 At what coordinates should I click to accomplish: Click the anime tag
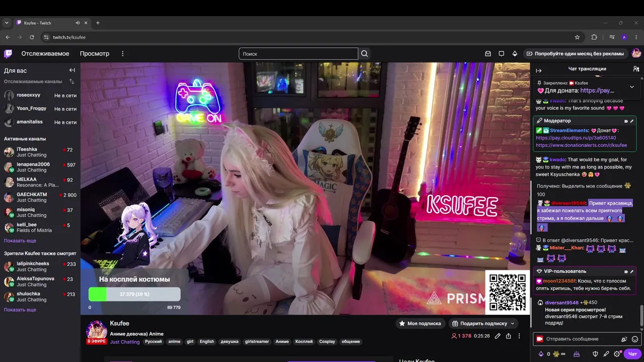pos(174,342)
